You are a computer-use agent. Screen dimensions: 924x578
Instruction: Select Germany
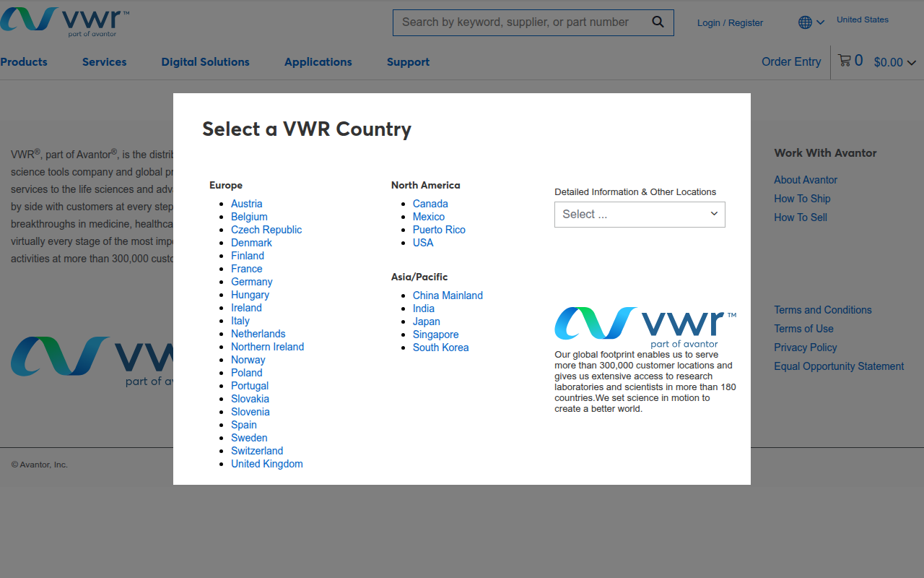[x=251, y=282]
